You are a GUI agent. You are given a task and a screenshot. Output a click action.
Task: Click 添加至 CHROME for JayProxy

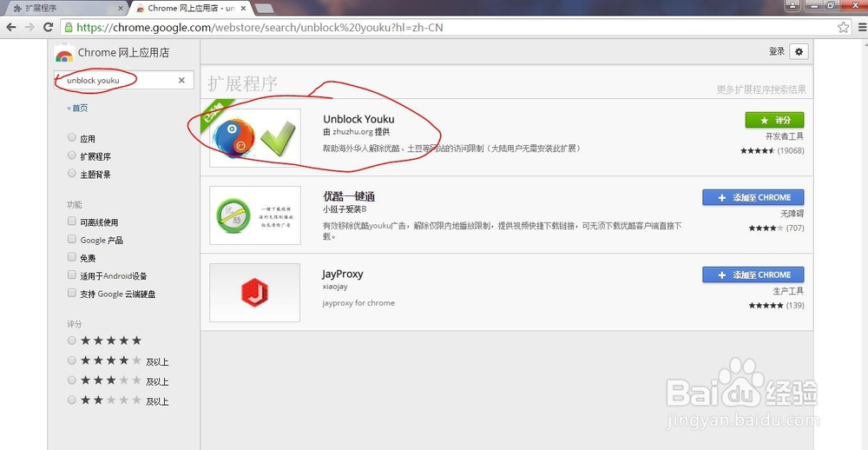click(x=753, y=275)
